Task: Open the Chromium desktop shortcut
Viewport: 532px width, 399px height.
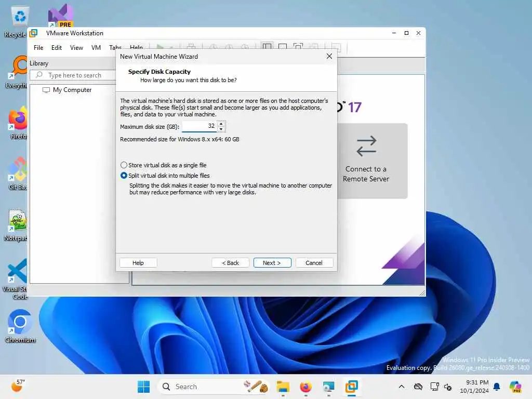Action: [x=20, y=326]
